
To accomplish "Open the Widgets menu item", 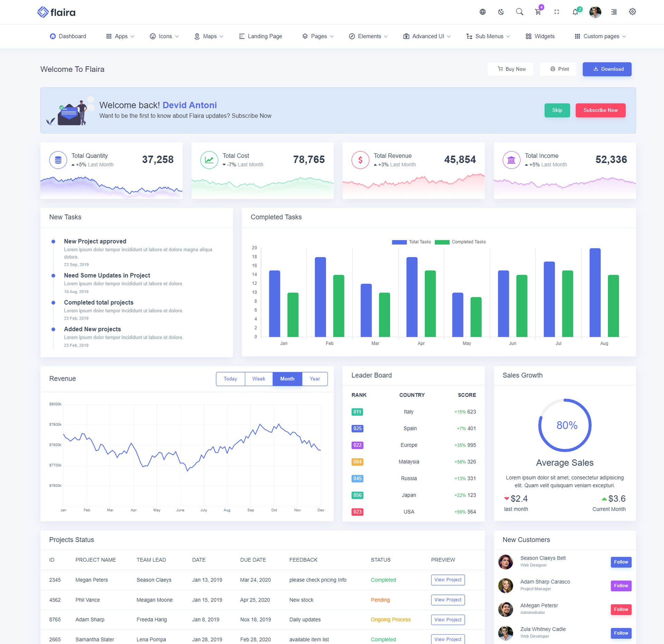I will 540,36.
